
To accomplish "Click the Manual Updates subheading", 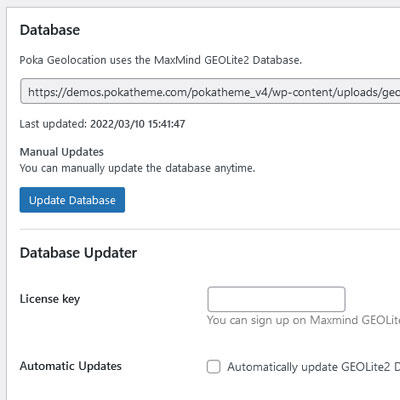I will pyautogui.click(x=62, y=152).
